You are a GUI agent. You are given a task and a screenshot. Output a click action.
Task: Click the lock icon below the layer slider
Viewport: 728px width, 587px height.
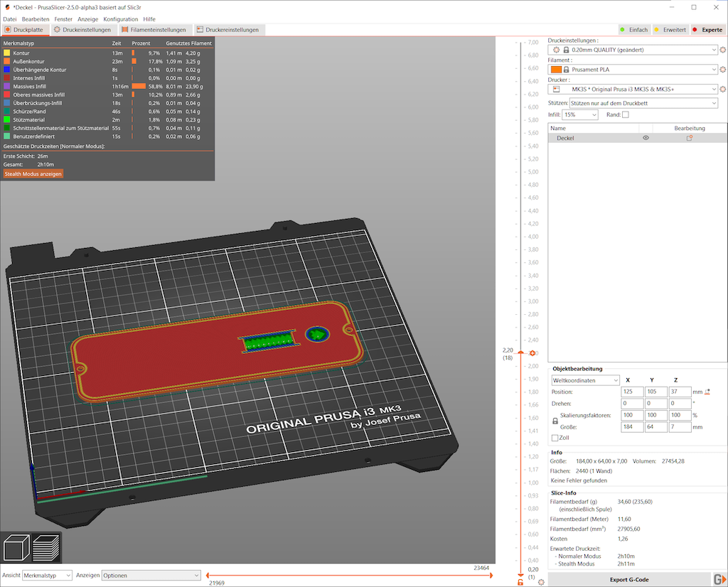[520, 582]
